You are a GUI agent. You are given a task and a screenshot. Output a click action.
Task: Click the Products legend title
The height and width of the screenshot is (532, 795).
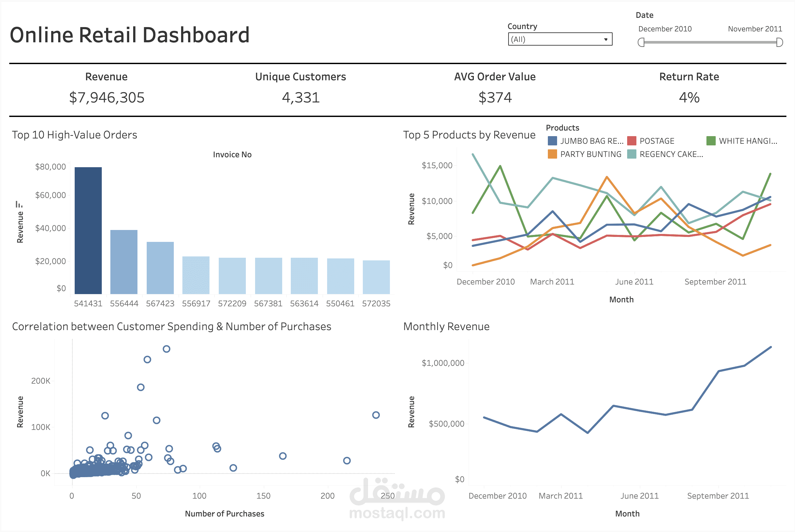[x=563, y=128]
